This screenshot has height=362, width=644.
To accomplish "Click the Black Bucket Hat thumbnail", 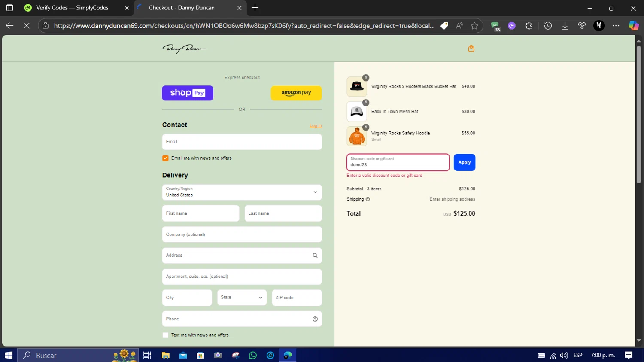I will pyautogui.click(x=357, y=87).
